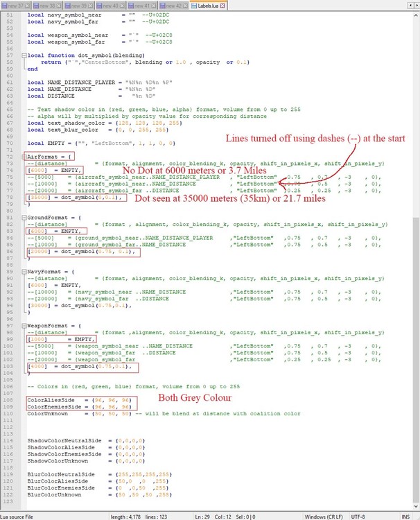Click the Col : 12 status entry
Screen dimensions: 420x520
click(x=222, y=517)
